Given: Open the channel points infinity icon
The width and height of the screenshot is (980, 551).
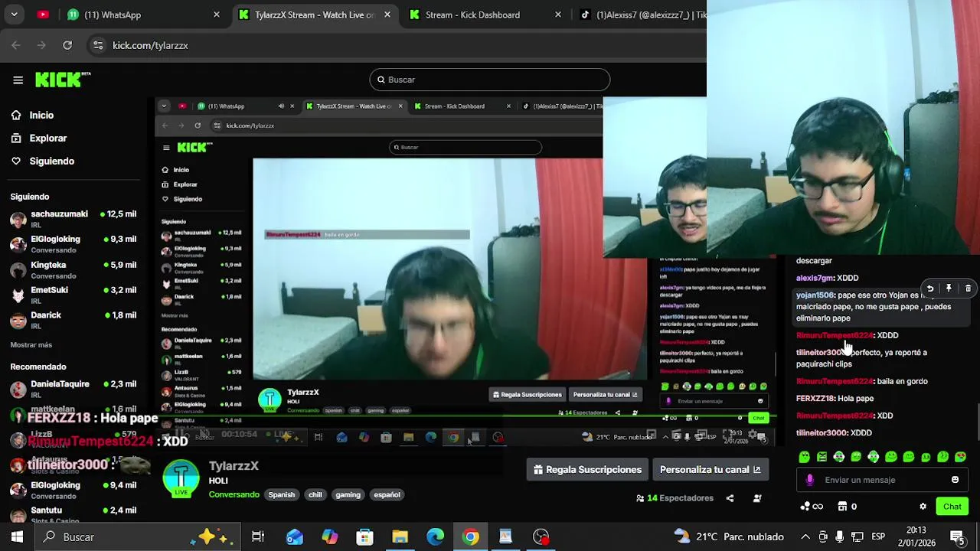Looking at the screenshot, I should tap(812, 507).
